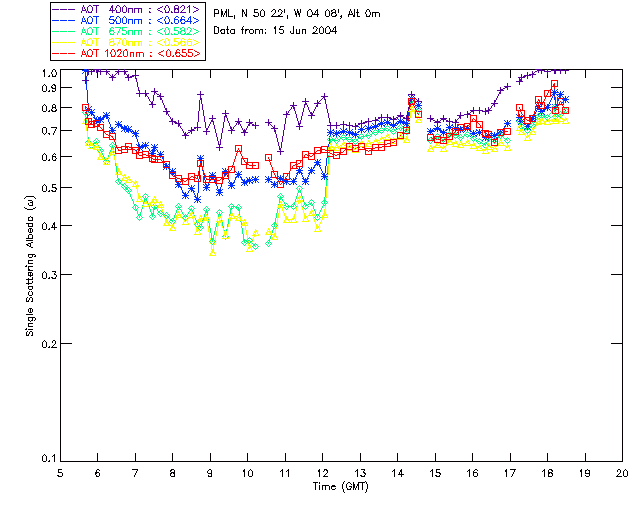Click the green dashed line sample in legend
This screenshot has height=512, width=640.
click(x=64, y=31)
